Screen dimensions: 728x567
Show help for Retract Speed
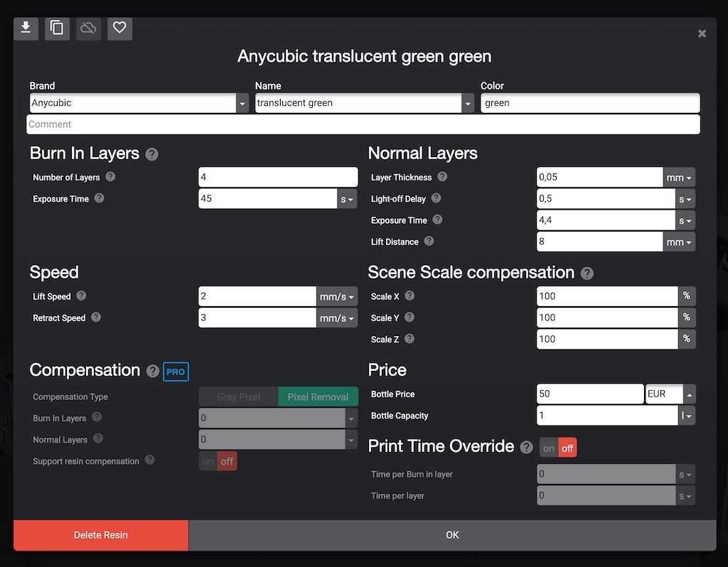[x=96, y=317]
